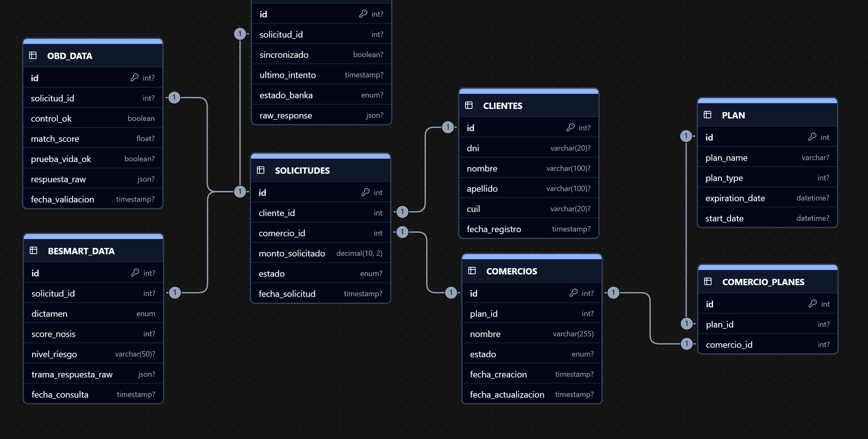
Task: Click the table icon beside BESMART_DATA title
Action: (x=33, y=250)
